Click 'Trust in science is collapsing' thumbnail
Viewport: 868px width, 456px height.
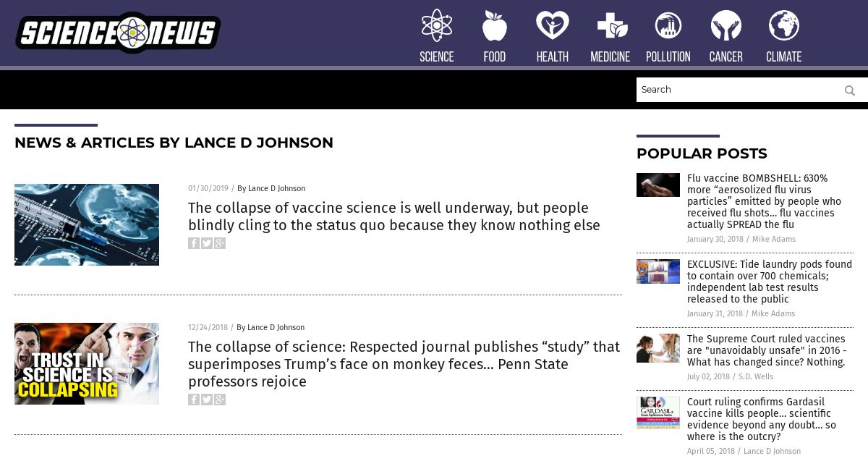pyautogui.click(x=87, y=363)
